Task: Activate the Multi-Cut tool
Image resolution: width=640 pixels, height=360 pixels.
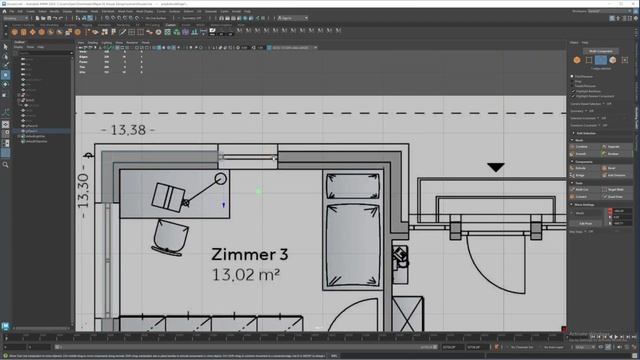Action: click(x=585, y=190)
